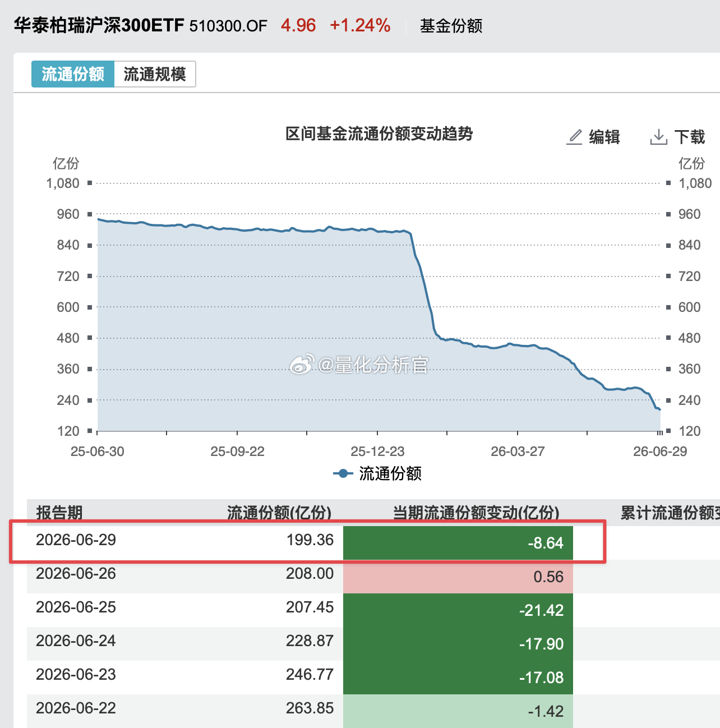The image size is (720, 728).
Task: Click x-axis date label 25-12-23
Action: [x=377, y=451]
